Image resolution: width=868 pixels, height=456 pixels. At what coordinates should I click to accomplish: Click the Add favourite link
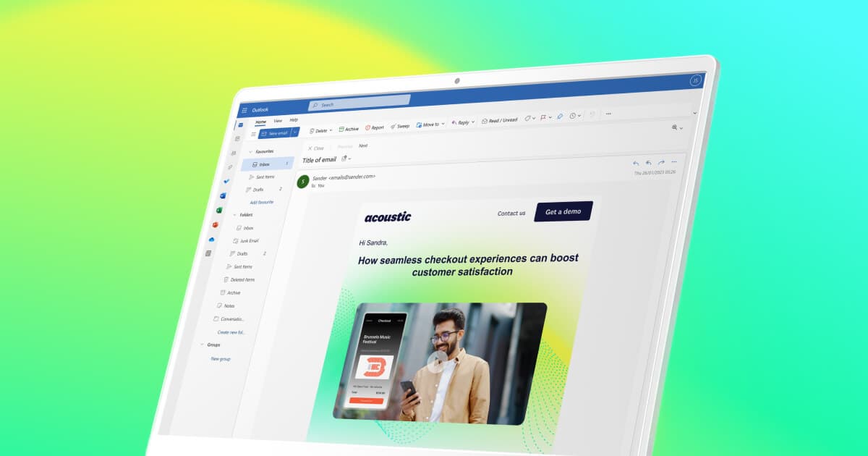pos(261,202)
